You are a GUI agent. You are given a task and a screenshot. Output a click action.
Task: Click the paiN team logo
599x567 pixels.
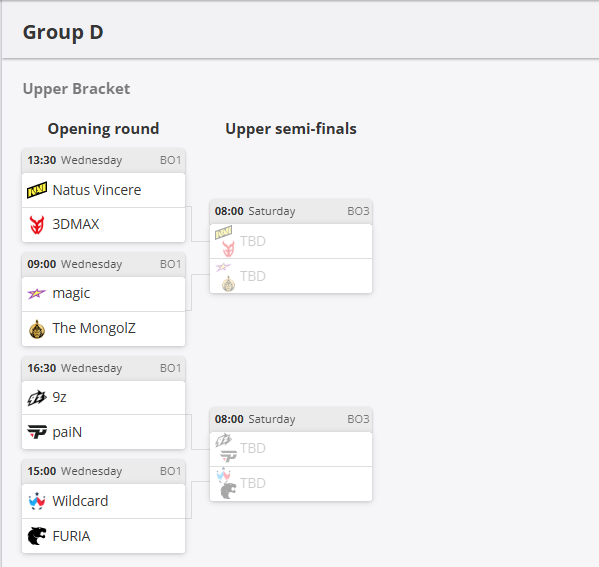[x=37, y=432]
